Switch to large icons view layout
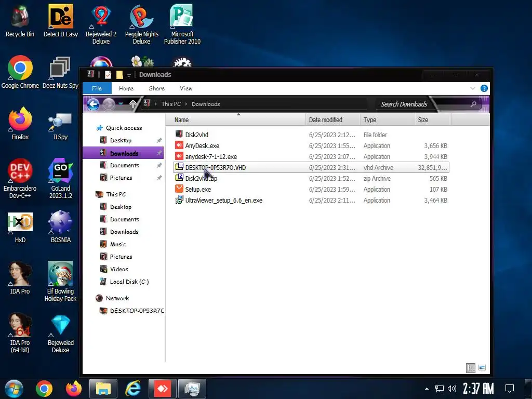Screen dimensions: 532x399 click(482, 368)
